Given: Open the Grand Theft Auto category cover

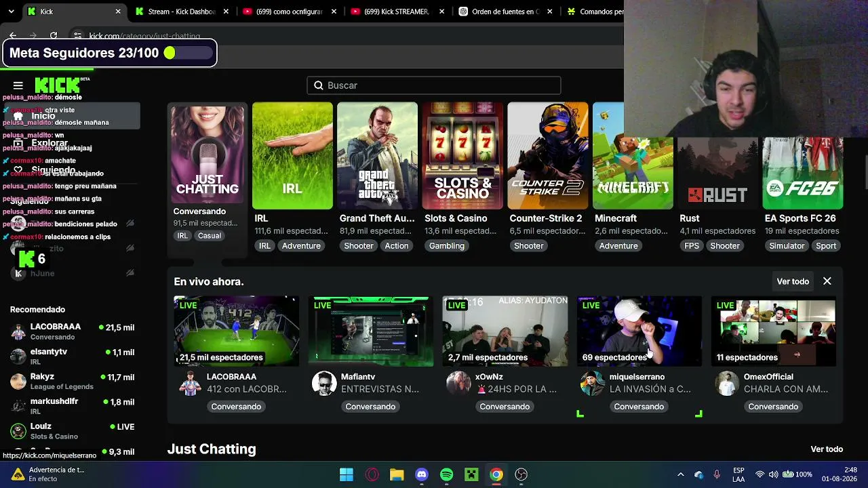Looking at the screenshot, I should pos(377,156).
